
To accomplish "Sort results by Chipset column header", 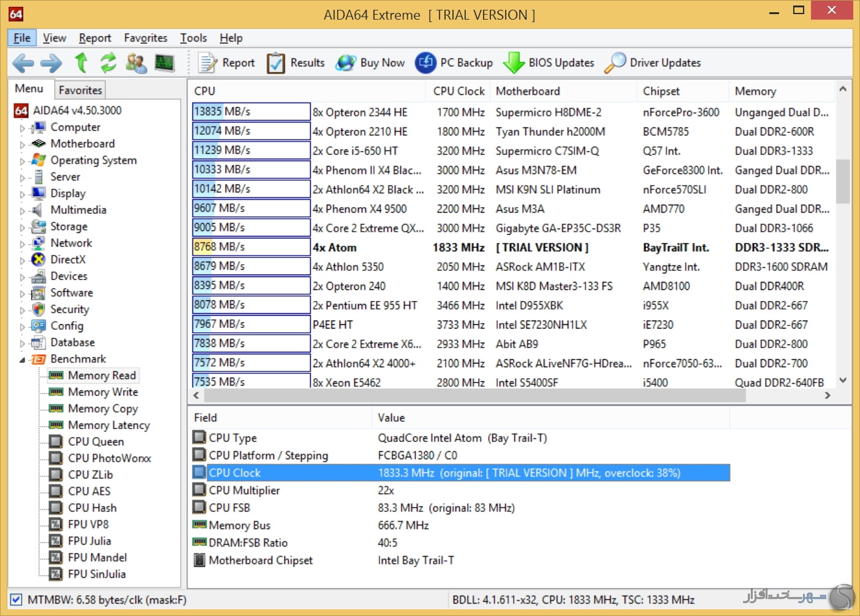I will coord(682,91).
